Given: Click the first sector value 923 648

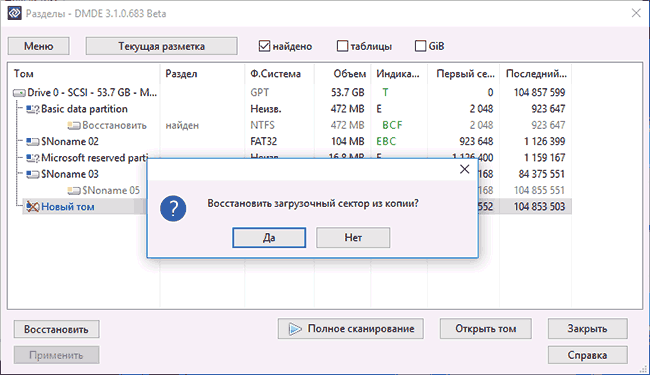Looking at the screenshot, I should [476, 142].
